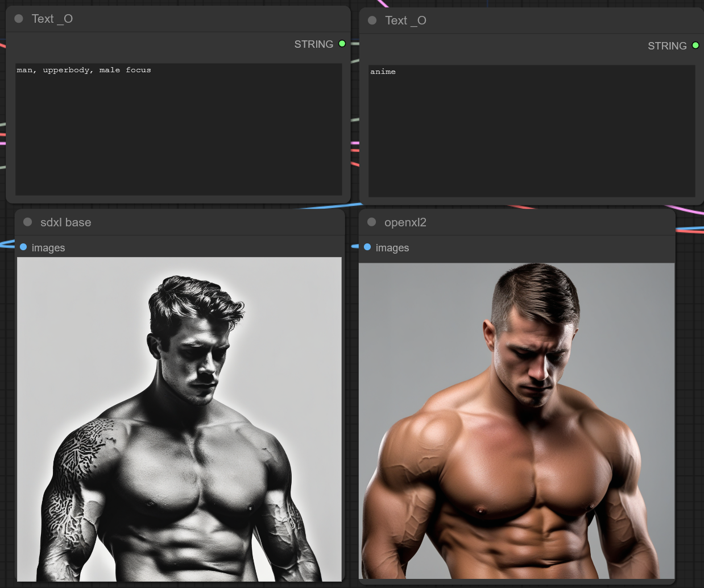This screenshot has height=588, width=704.
Task: Click the STRING label on the left Text node
Action: (313, 44)
